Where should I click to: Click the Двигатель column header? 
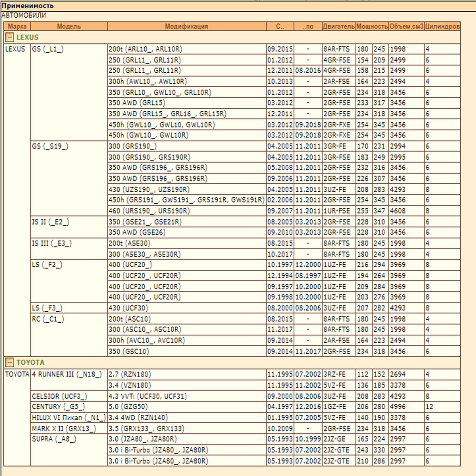coord(338,26)
